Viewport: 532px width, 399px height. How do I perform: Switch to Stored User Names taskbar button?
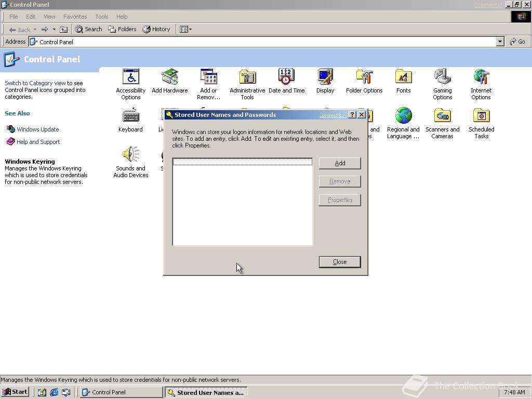coord(206,393)
